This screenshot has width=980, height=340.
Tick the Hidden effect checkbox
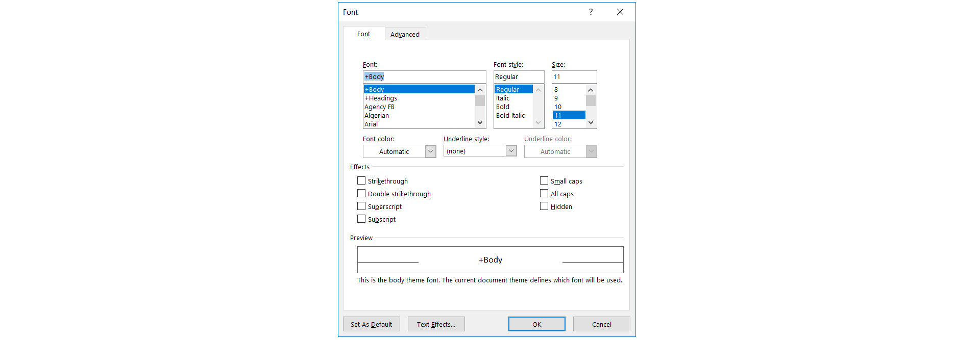(544, 206)
